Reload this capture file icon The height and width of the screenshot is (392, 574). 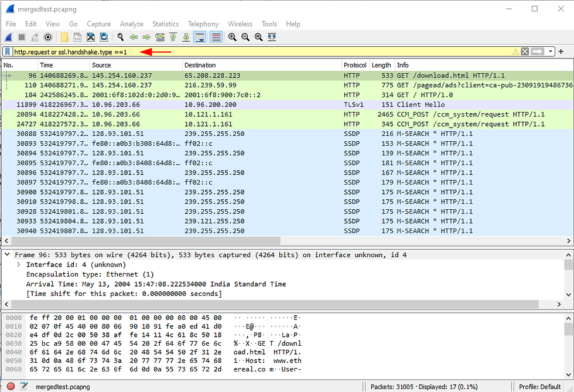tap(104, 37)
